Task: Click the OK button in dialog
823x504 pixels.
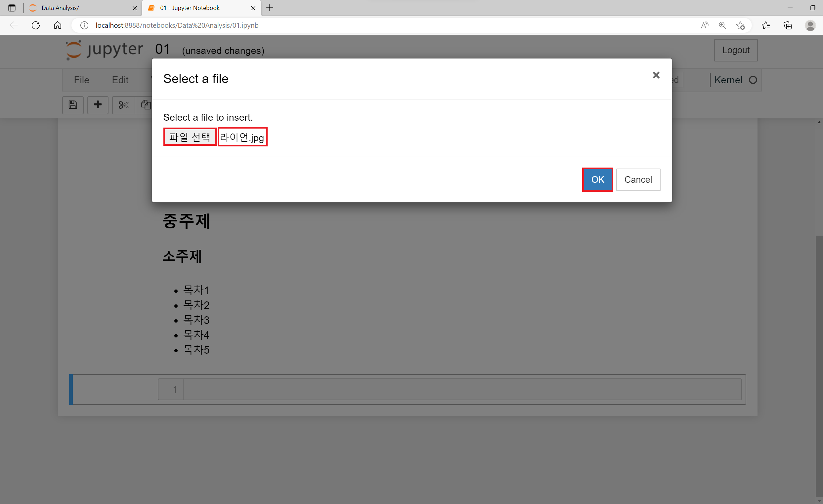Action: 597,179
